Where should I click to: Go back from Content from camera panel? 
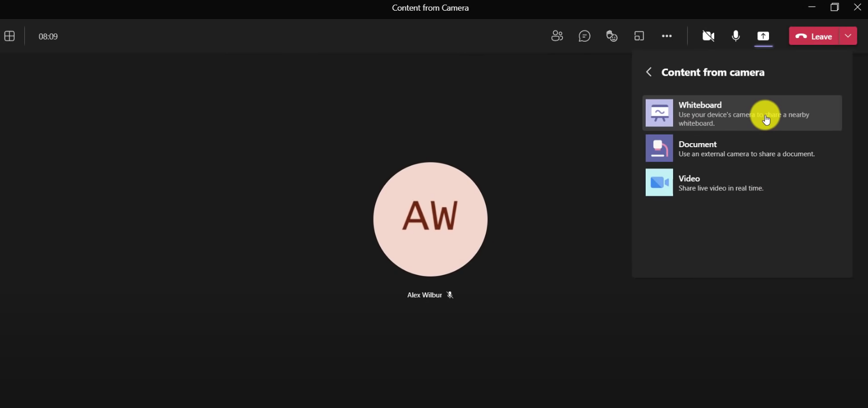[x=649, y=72]
